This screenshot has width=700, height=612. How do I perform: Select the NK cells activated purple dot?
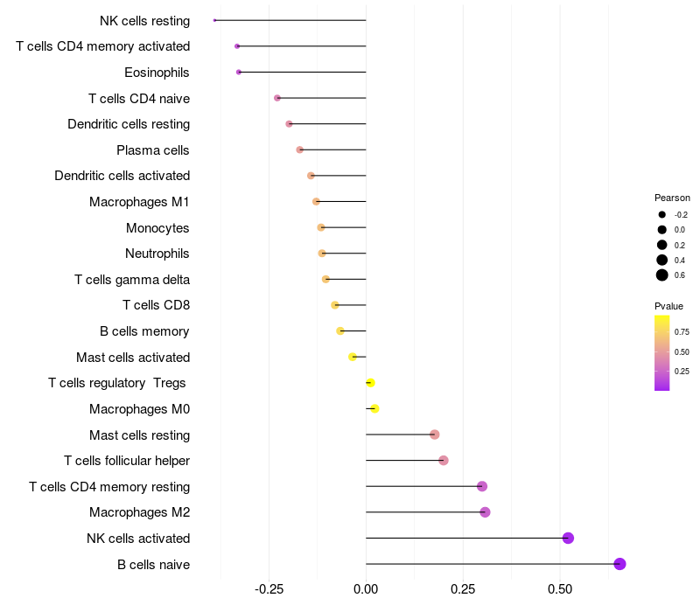(568, 538)
